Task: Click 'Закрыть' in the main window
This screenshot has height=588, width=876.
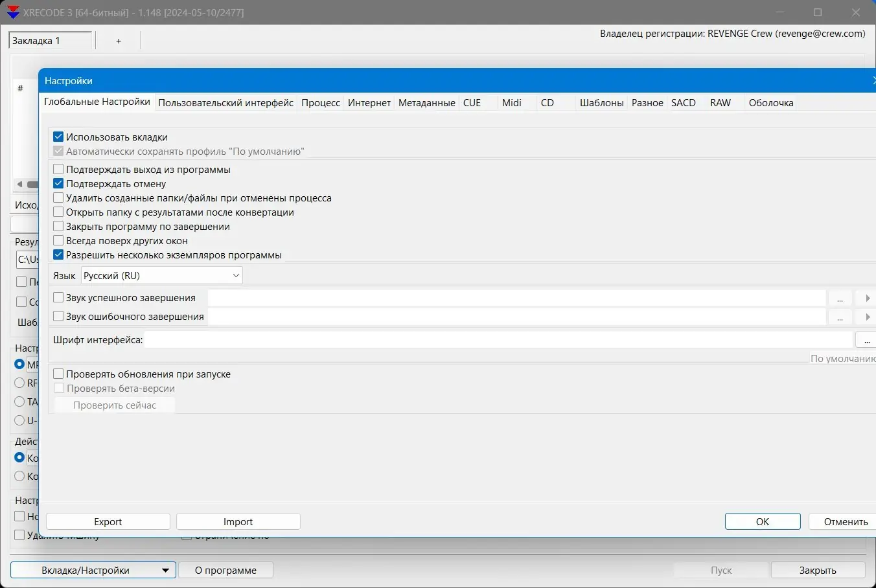Action: pyautogui.click(x=818, y=571)
